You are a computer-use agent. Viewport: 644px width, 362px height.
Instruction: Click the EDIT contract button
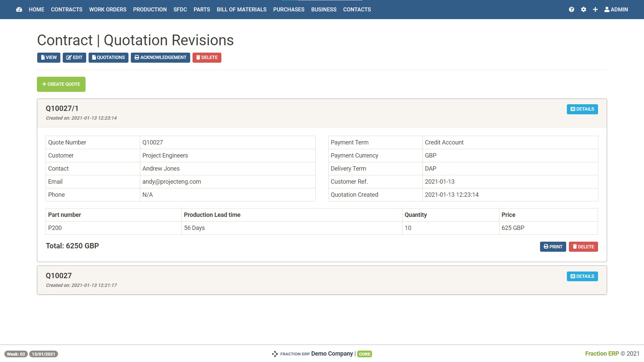(x=74, y=58)
